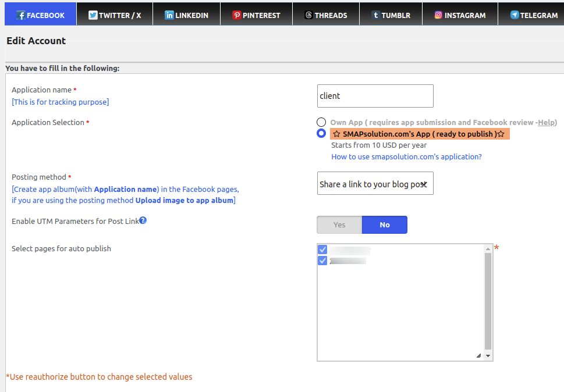Click the Own App option label text
The width and height of the screenshot is (564, 392).
pos(444,123)
